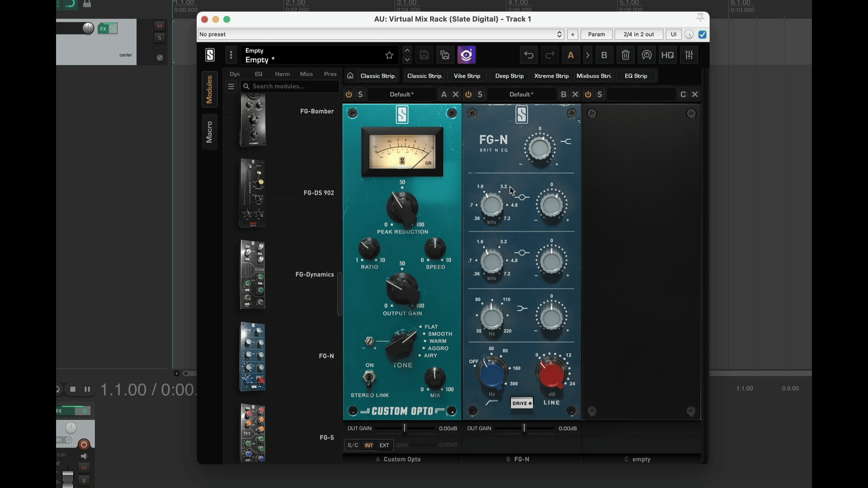Toggle power on empty slot C
Screen dimensions: 868x488
coord(588,94)
